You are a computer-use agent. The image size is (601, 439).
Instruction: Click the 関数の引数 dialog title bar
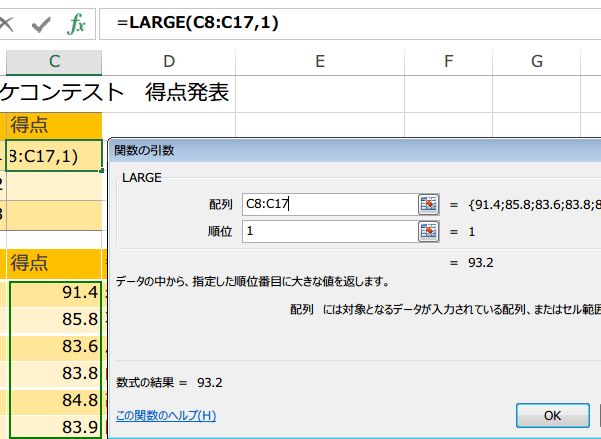click(x=355, y=150)
